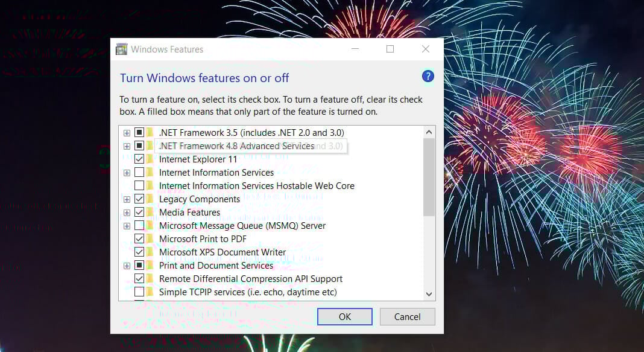Select "Simple TCPIP services (i.e. echo, daytime etc)" label

248,292
